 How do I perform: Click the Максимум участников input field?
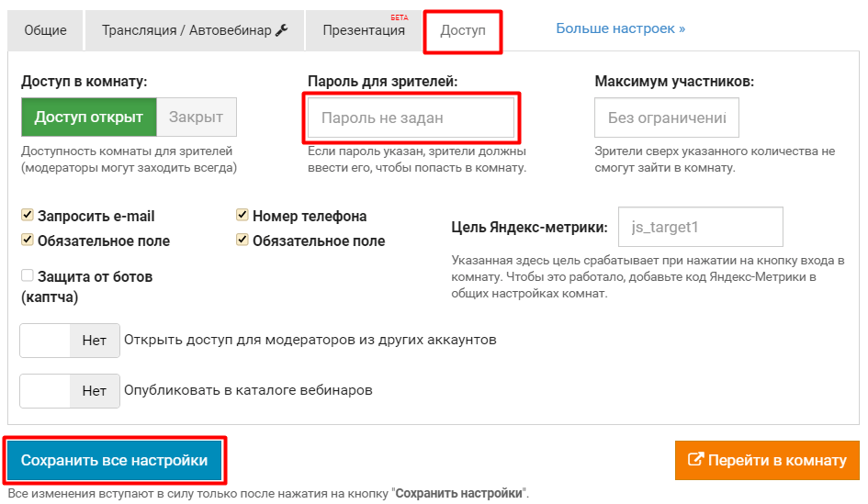[x=666, y=118]
